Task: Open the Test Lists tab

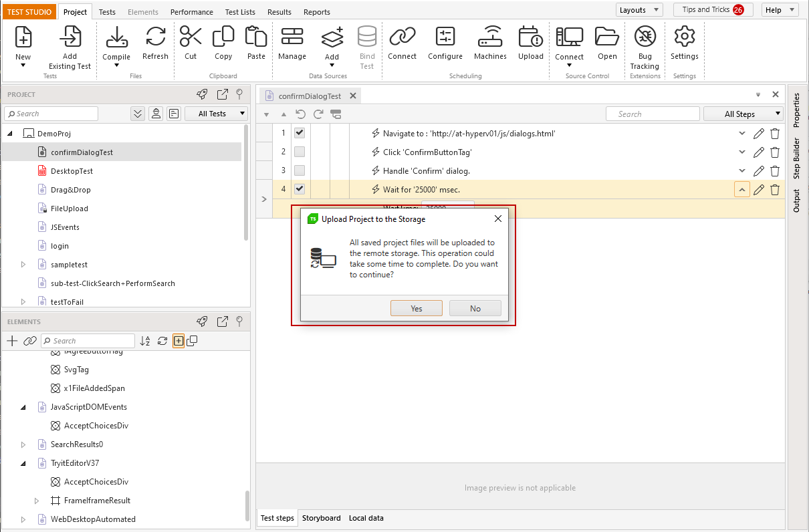Action: click(240, 12)
